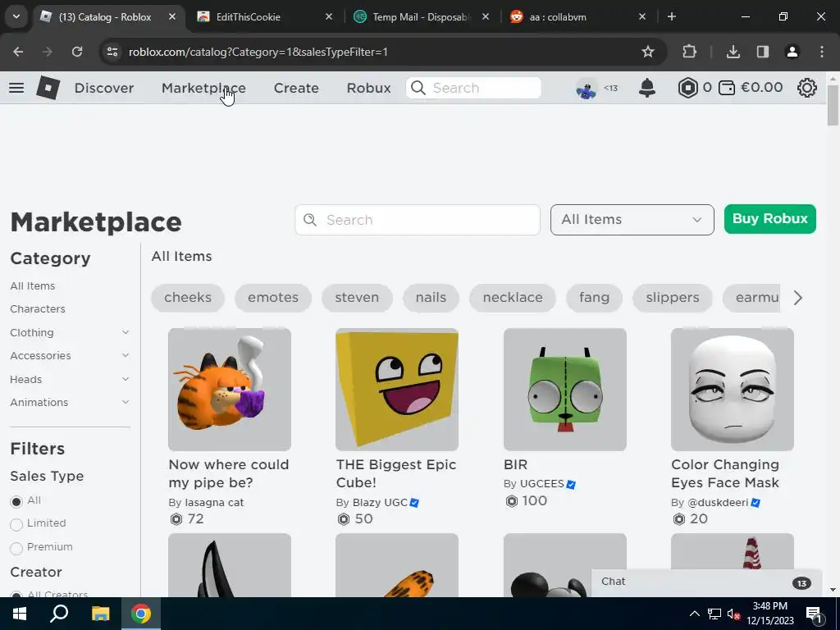The height and width of the screenshot is (630, 840).
Task: Select the emotes tag chip
Action: (273, 298)
